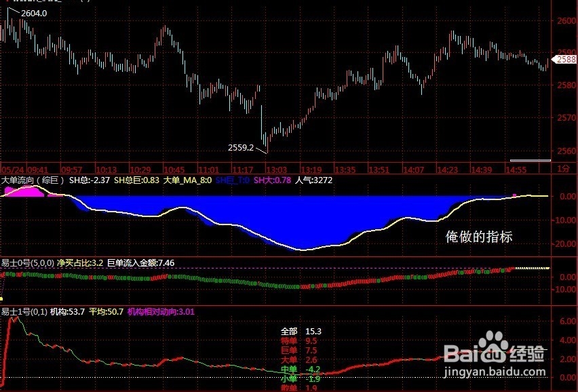
Task: Click the 10:29 time axis marker
Action: point(140,170)
